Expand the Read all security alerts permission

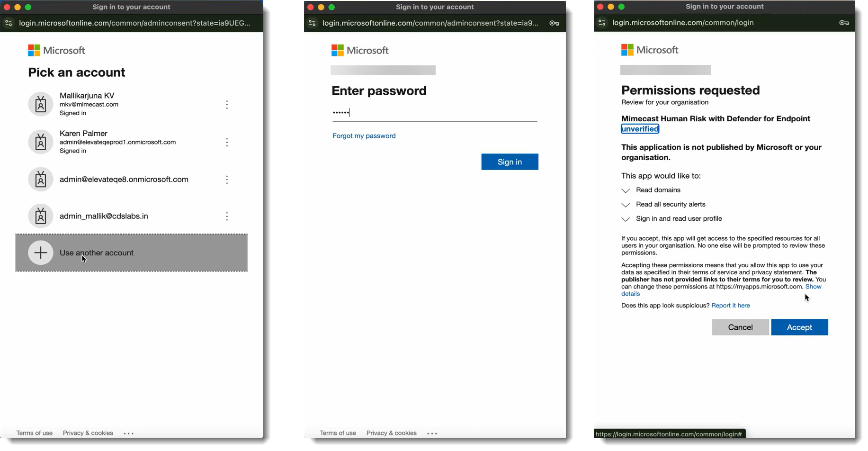pyautogui.click(x=626, y=205)
